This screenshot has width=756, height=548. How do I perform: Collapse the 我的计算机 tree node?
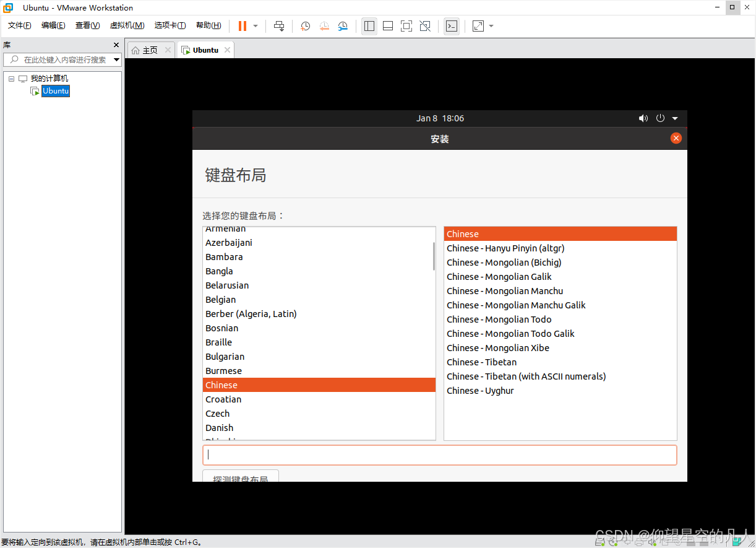pyautogui.click(x=11, y=79)
